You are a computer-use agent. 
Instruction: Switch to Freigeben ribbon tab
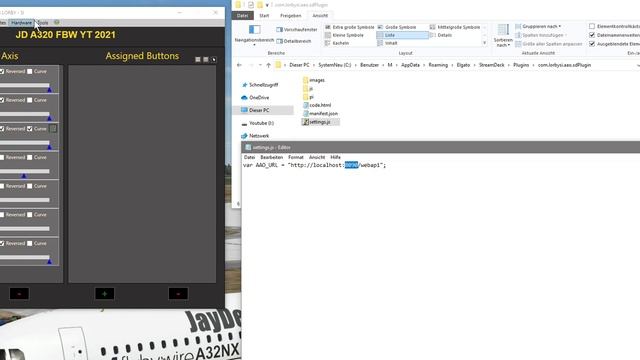click(291, 16)
